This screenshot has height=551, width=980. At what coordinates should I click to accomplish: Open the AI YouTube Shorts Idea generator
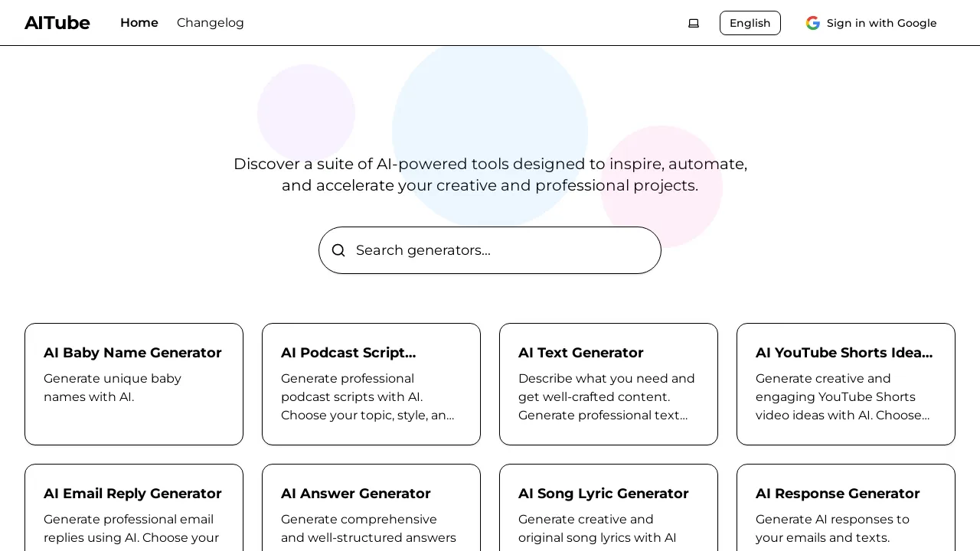point(845,383)
